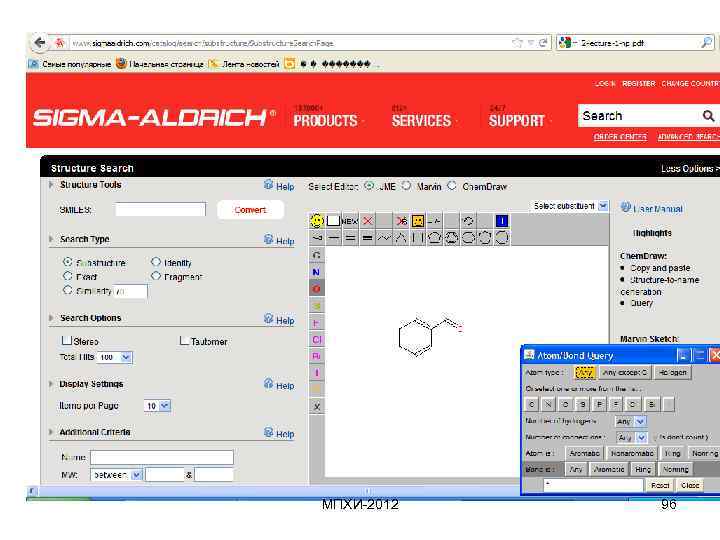Image resolution: width=720 pixels, height=540 pixels.
Task: Select the double bond tool
Action: [351, 237]
